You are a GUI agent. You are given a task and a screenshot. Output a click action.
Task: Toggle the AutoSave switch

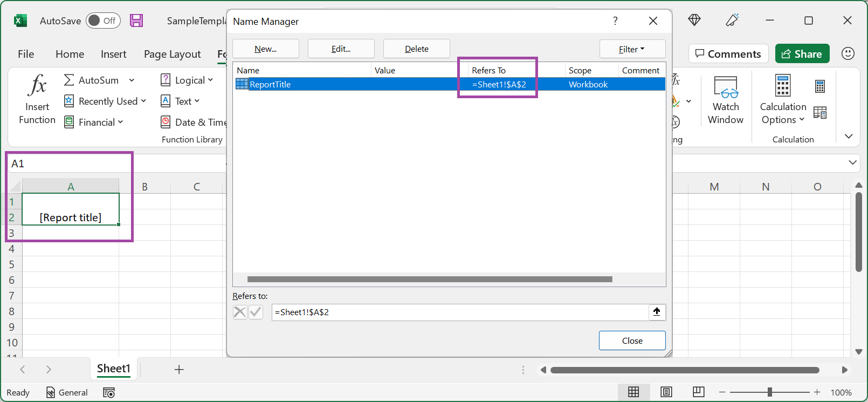pos(102,21)
